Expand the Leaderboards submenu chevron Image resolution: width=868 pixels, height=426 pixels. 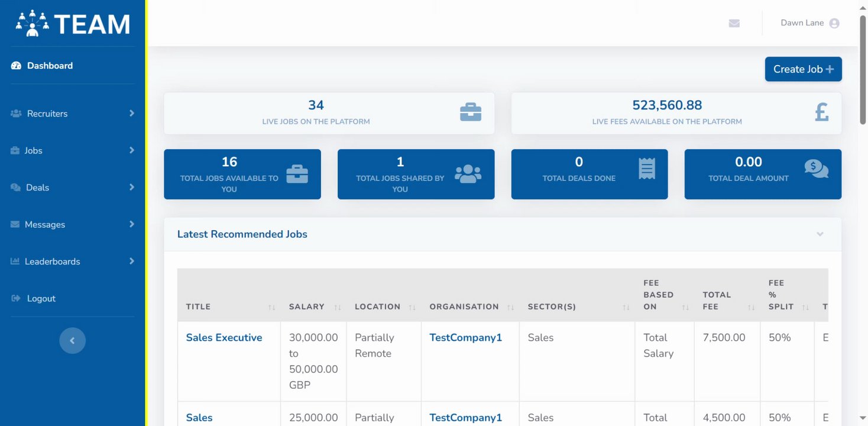pyautogui.click(x=132, y=261)
